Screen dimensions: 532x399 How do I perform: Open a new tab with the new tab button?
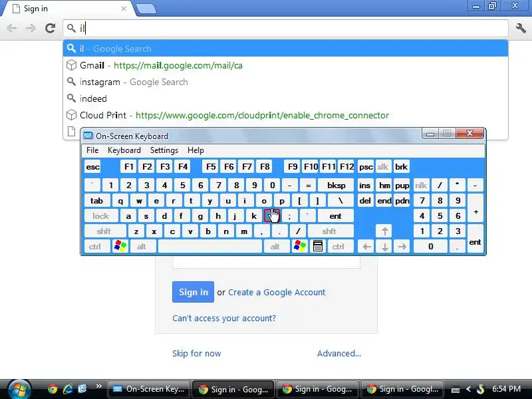[x=146, y=9]
